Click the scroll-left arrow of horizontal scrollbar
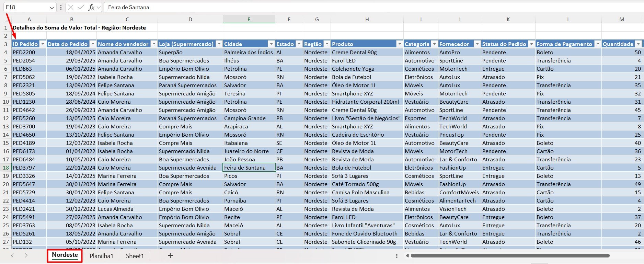The width and height of the screenshot is (644, 264). (x=407, y=255)
